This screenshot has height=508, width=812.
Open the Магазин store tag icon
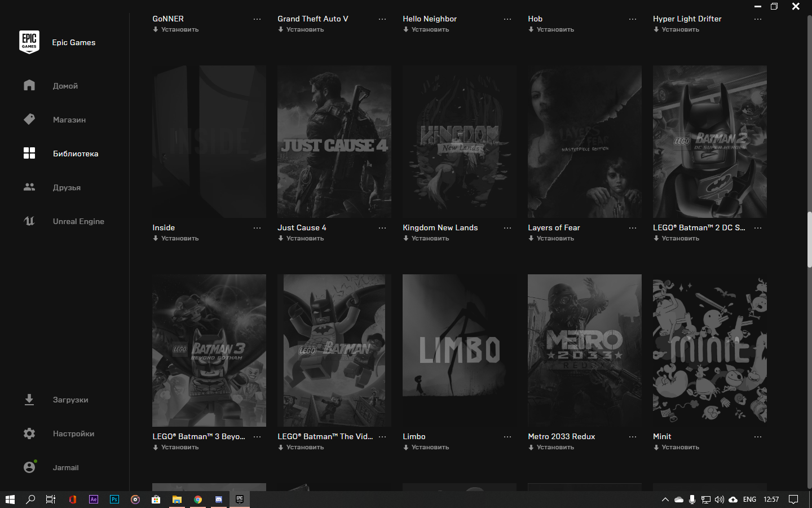point(29,119)
